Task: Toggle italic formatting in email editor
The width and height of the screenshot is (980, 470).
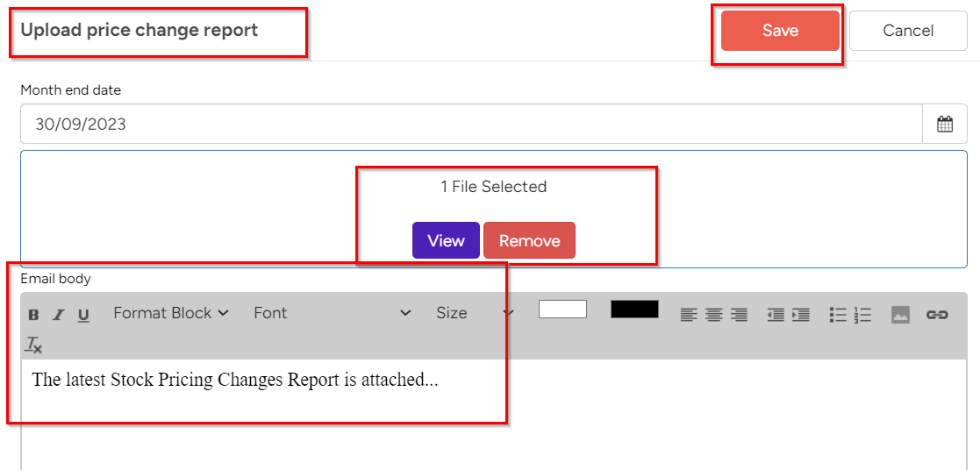Action: [x=58, y=315]
